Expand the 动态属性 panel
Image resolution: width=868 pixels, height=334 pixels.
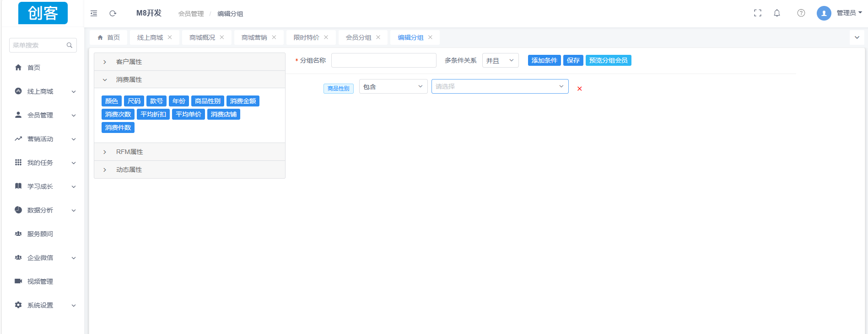click(189, 170)
